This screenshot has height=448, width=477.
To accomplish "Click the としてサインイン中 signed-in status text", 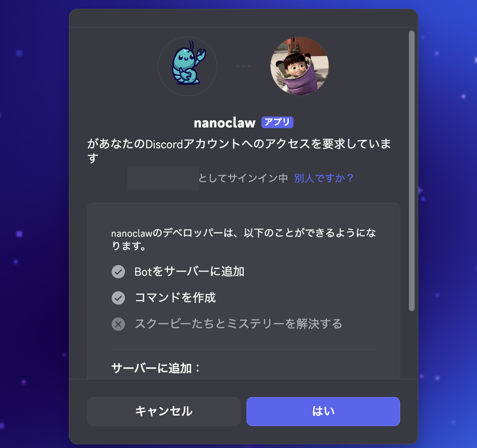I will point(243,178).
